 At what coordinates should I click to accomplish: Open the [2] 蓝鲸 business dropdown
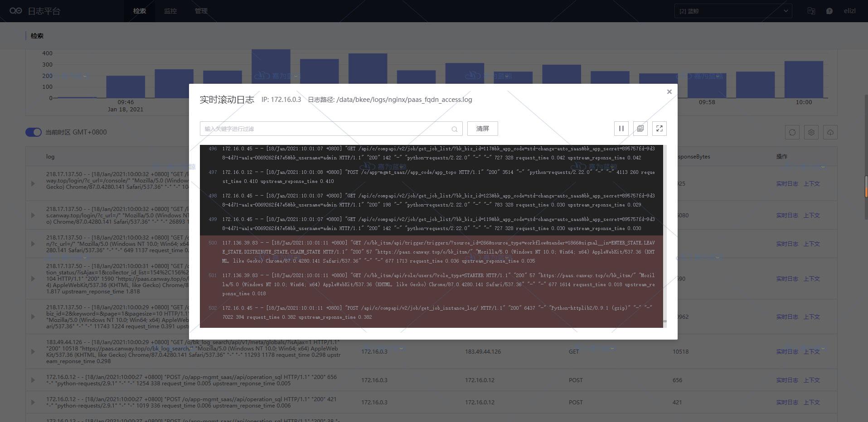point(733,11)
